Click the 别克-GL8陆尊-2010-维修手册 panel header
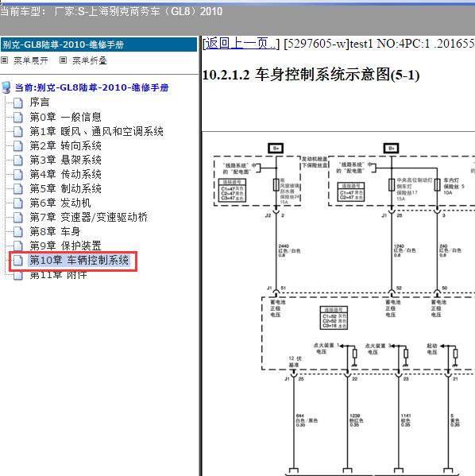The height and width of the screenshot is (476, 475). tap(99, 45)
